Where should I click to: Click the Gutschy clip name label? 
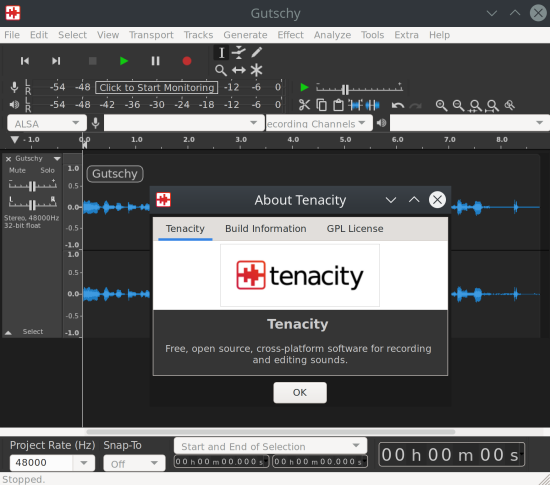(115, 174)
